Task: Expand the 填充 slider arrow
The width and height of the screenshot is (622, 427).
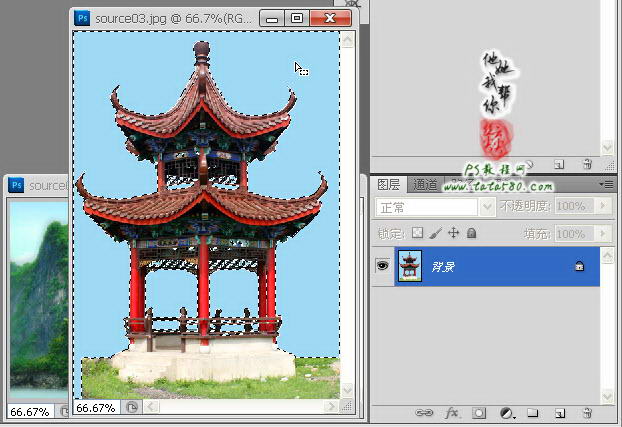Action: (603, 233)
